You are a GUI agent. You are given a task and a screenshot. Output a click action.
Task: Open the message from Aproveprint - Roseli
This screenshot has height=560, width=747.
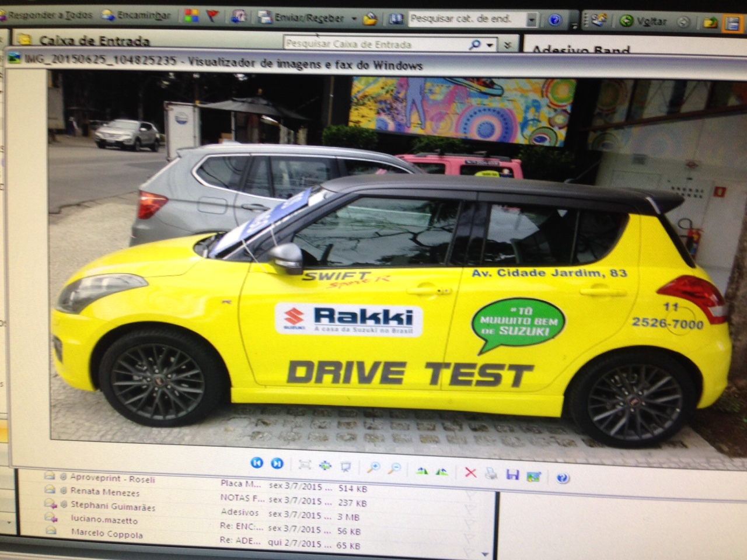112,478
